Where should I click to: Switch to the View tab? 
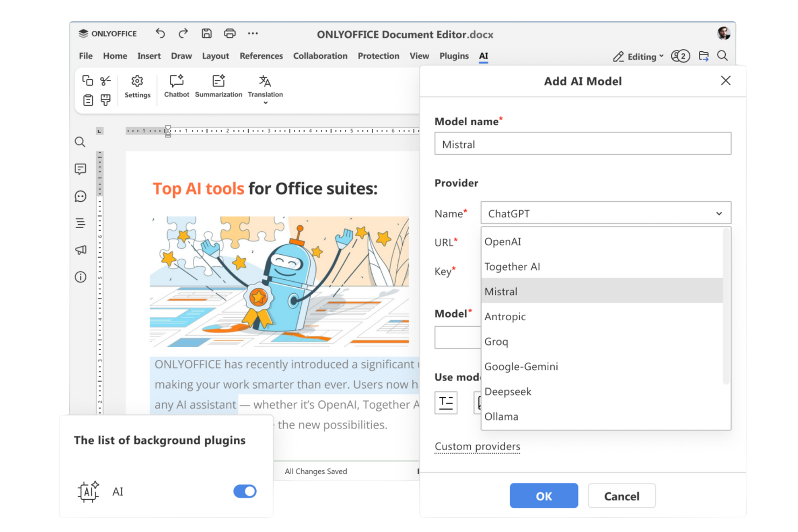point(419,56)
